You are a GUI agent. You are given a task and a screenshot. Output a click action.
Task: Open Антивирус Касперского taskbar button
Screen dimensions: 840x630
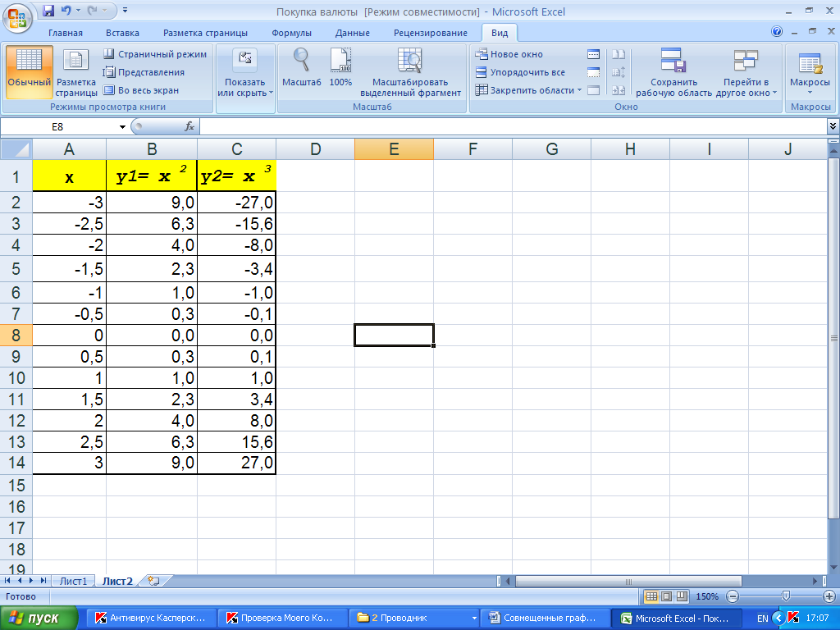152,619
